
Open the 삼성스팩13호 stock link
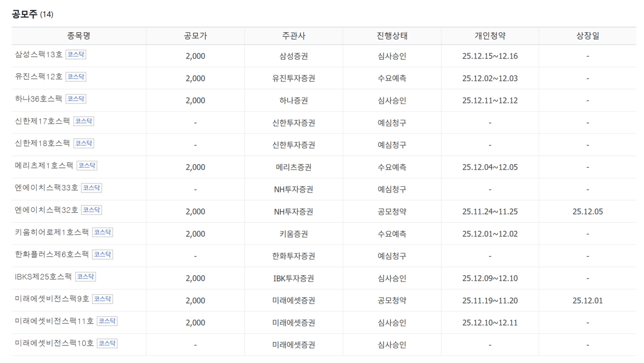(39, 55)
